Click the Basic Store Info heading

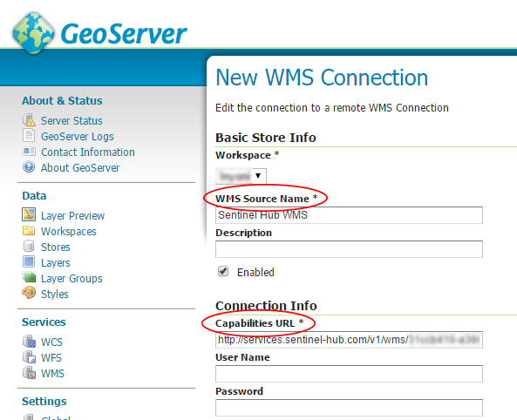pos(266,138)
